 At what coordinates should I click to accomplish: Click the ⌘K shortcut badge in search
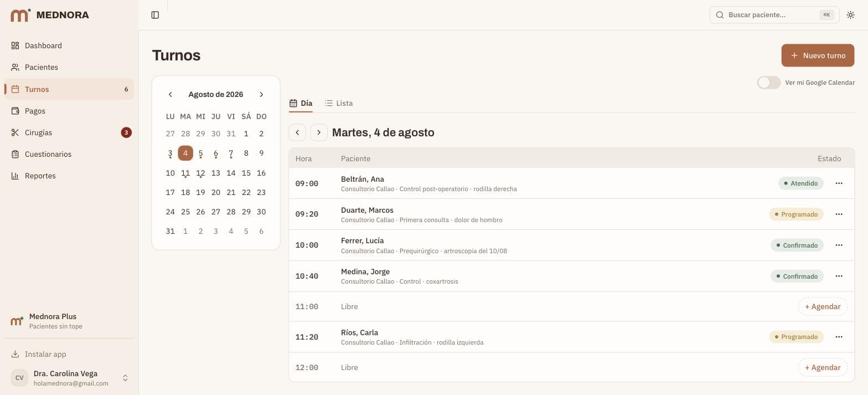click(x=826, y=15)
